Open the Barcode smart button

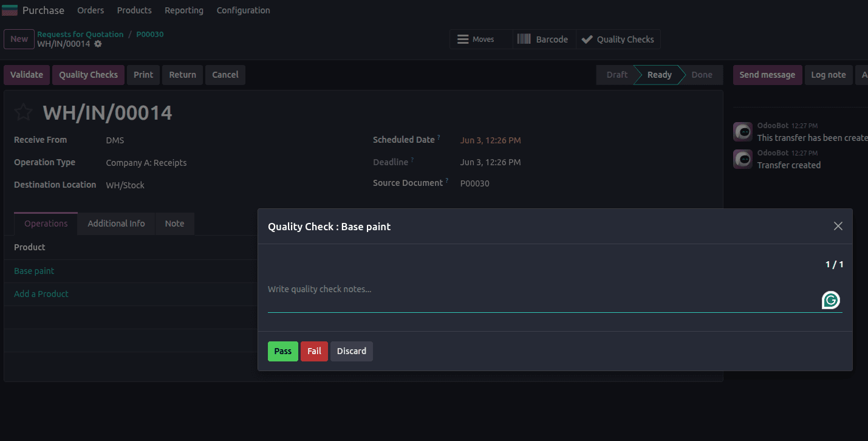point(544,39)
